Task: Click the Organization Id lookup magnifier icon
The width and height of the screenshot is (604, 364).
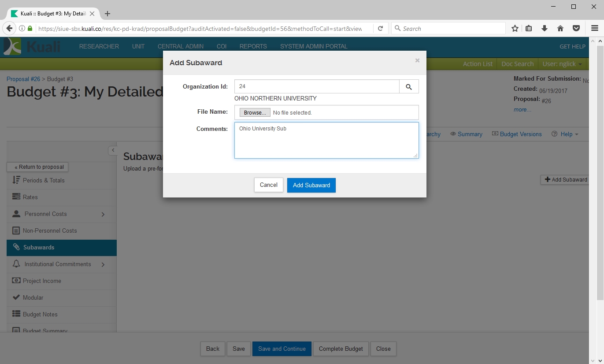Action: 409,87
